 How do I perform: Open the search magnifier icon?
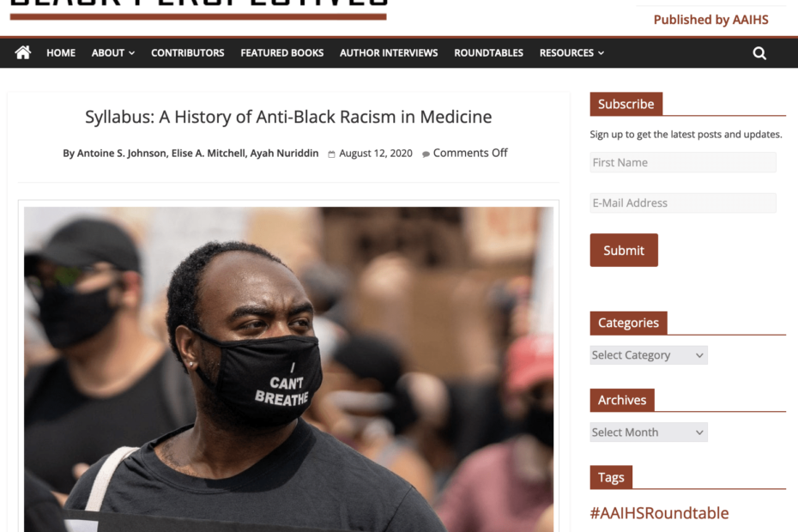(x=759, y=53)
